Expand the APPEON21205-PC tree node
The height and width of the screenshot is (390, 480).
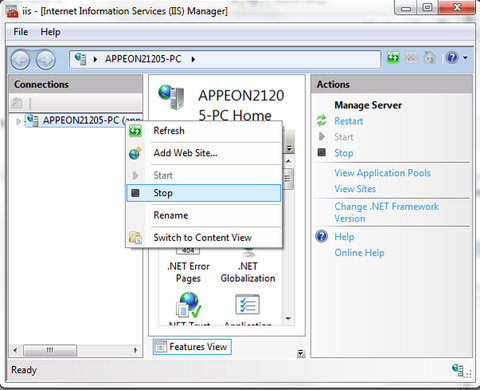tap(19, 121)
